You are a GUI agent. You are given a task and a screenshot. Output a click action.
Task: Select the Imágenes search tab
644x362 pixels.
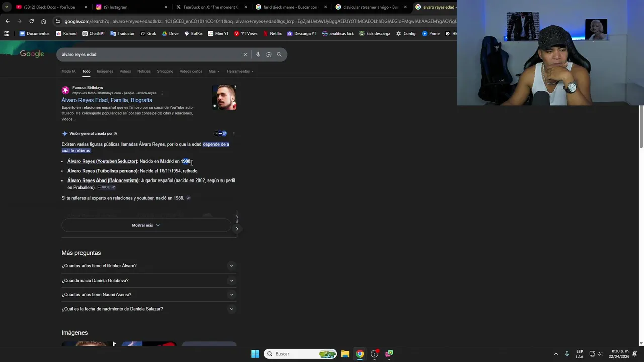pos(105,71)
